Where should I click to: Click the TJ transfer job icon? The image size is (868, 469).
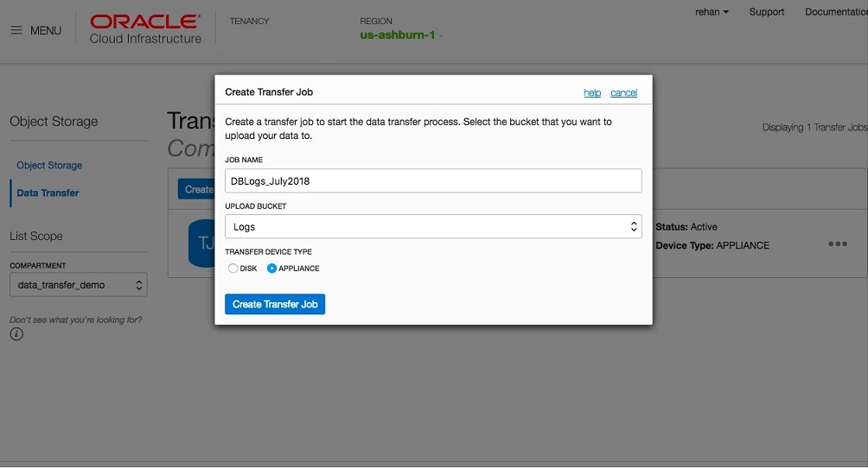tap(202, 244)
